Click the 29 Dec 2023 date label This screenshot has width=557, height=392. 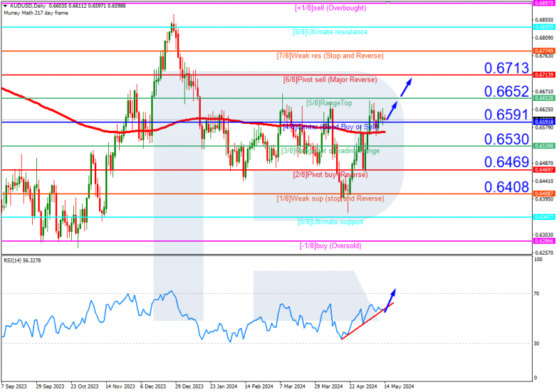(189, 386)
